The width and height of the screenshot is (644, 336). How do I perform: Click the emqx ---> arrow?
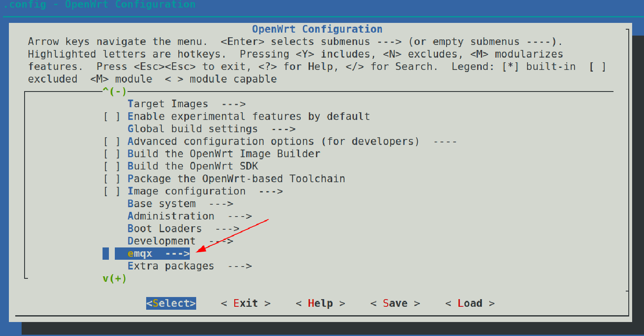click(178, 254)
